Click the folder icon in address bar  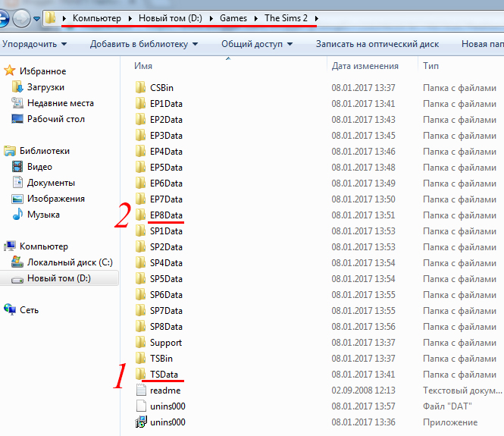pyautogui.click(x=51, y=18)
